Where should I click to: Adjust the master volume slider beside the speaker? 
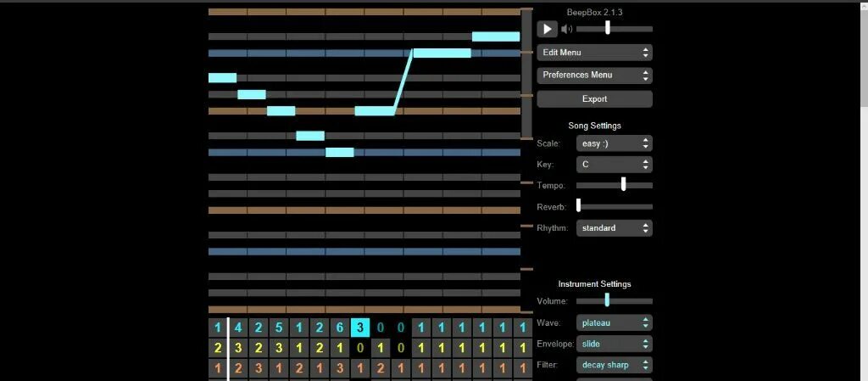614,29
